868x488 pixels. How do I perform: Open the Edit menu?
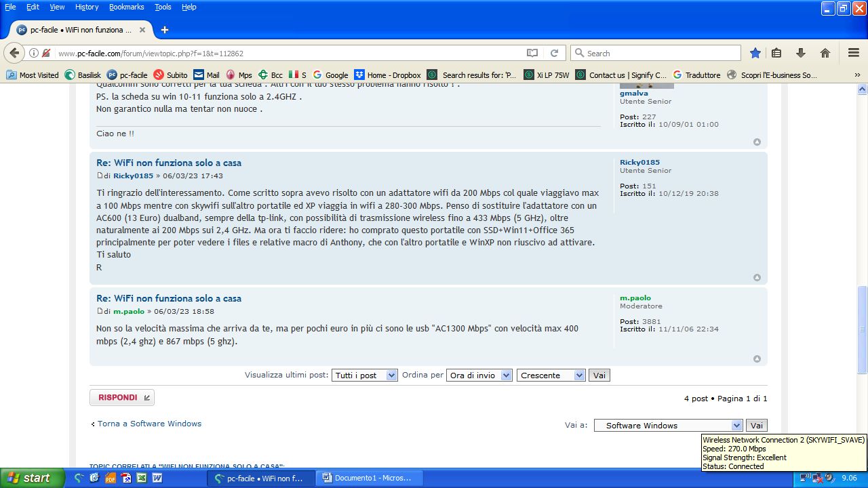[x=33, y=7]
